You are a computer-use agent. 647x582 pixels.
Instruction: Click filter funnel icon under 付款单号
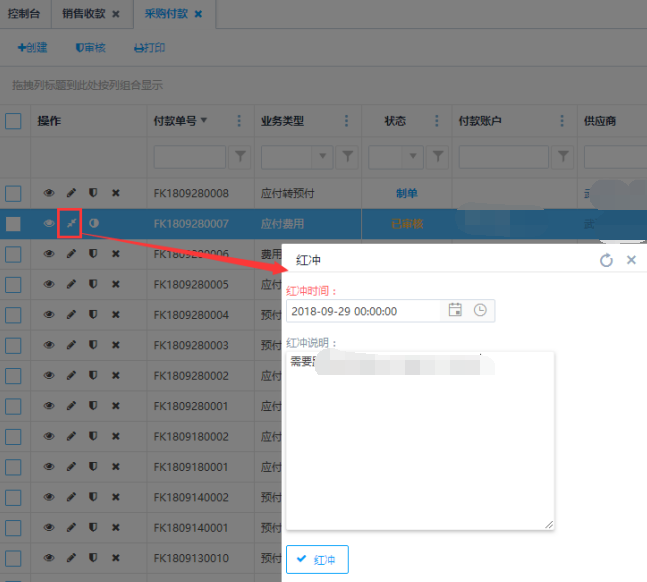[241, 157]
